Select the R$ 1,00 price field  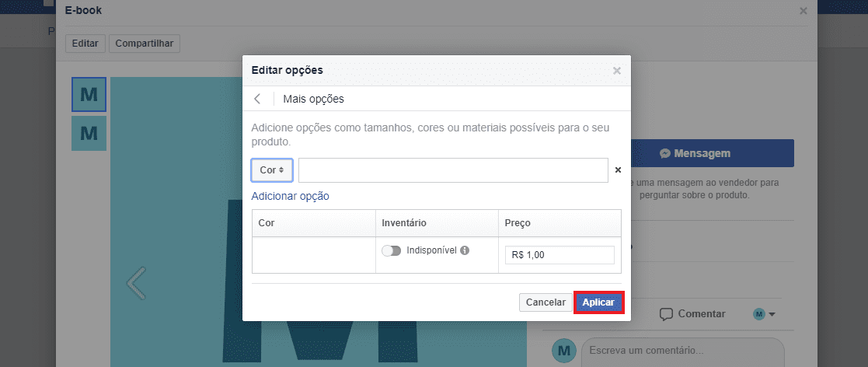tap(559, 255)
